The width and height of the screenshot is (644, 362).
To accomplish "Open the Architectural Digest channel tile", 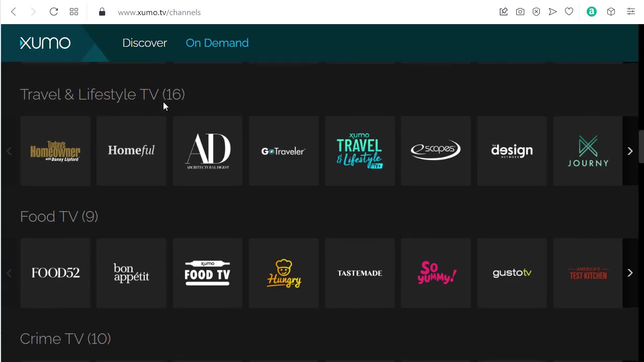I will click(x=208, y=151).
